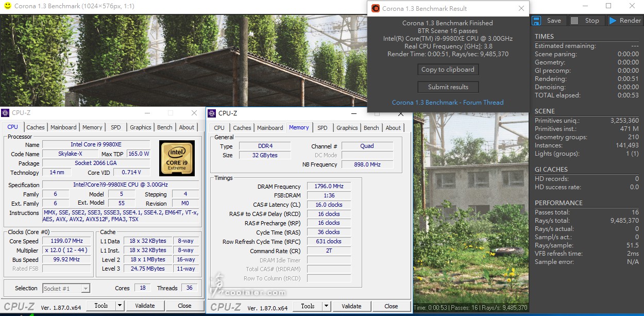644x316 pixels.
Task: Click Render in the Corona toolbar
Action: (624, 21)
